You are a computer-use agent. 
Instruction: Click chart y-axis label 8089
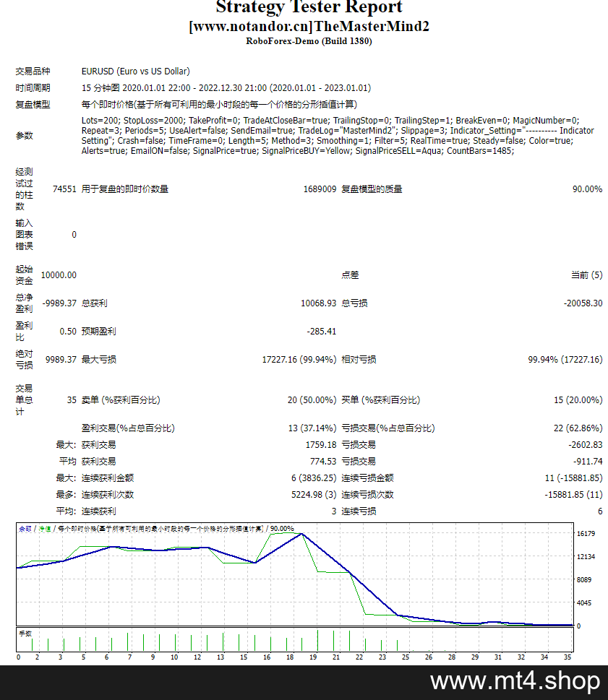584,580
